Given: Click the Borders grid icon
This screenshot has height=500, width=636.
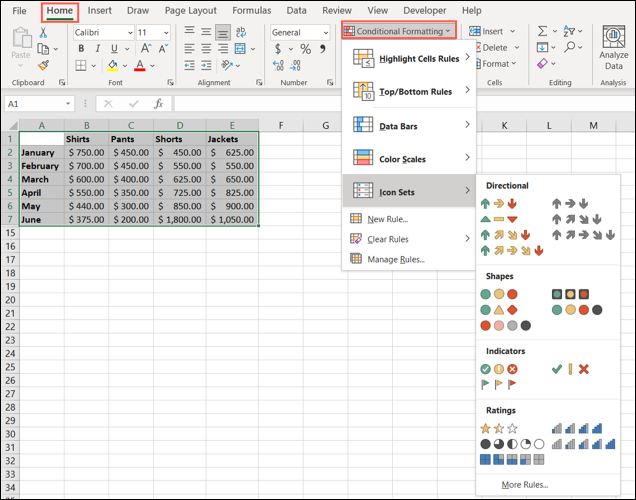Looking at the screenshot, I should pos(81,65).
